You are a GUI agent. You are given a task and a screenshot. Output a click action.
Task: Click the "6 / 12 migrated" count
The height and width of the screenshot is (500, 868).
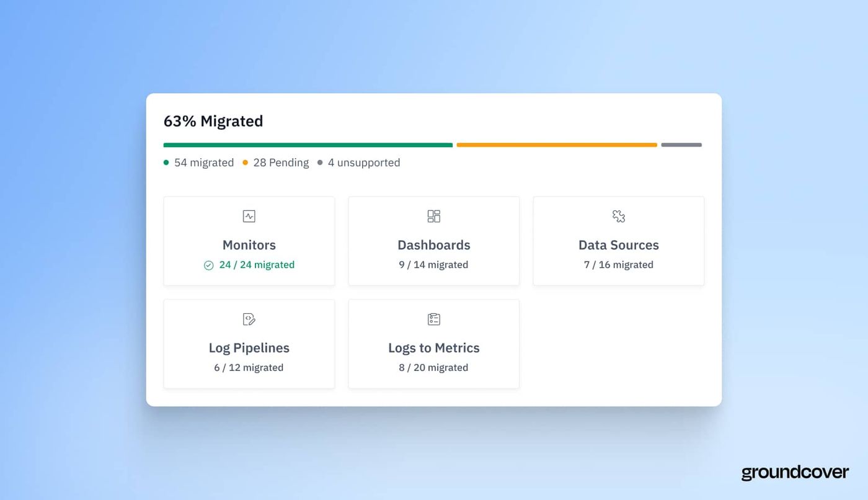click(x=249, y=368)
